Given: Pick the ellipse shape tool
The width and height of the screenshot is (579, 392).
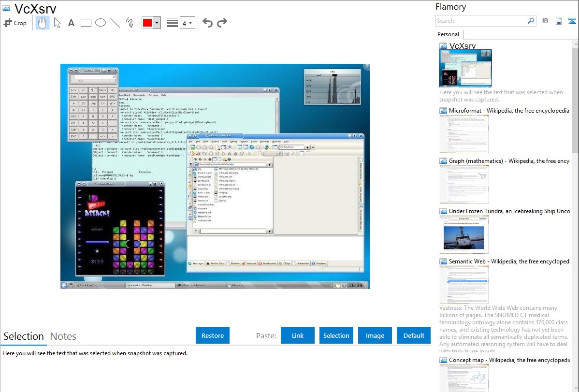Looking at the screenshot, I should [101, 23].
